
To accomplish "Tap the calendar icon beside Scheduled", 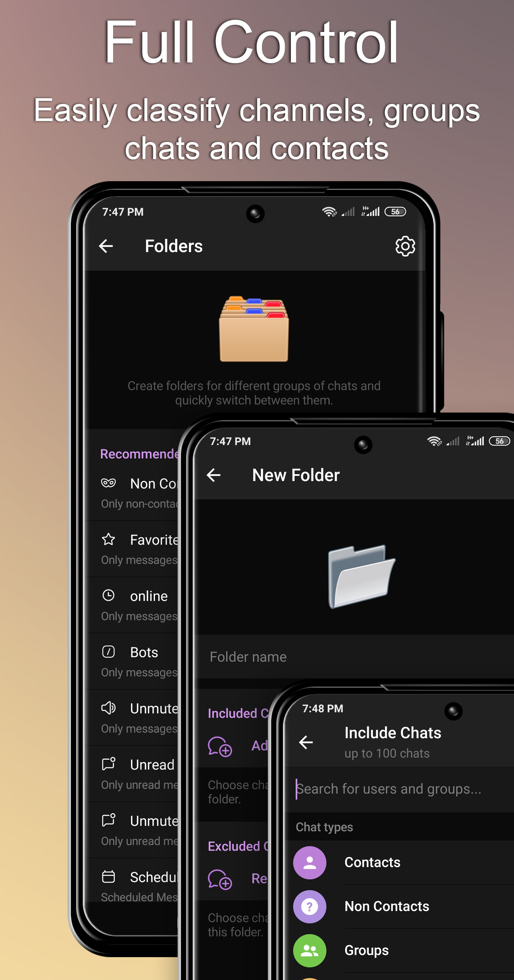I will pos(109,876).
